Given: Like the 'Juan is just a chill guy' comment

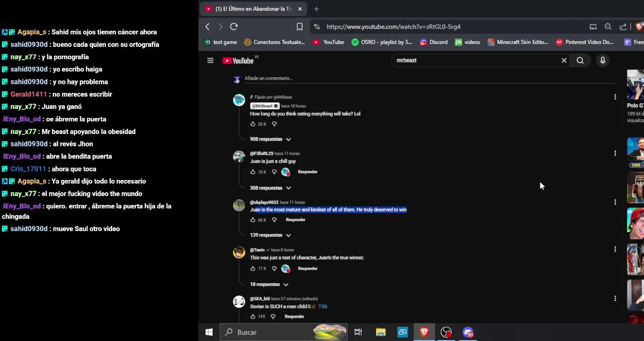Looking at the screenshot, I should point(253,172).
